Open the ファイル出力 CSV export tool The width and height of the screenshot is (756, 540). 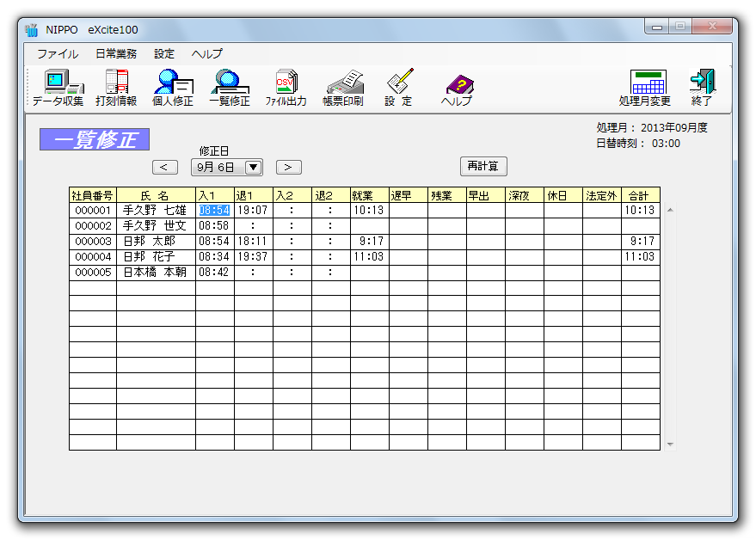(x=286, y=87)
